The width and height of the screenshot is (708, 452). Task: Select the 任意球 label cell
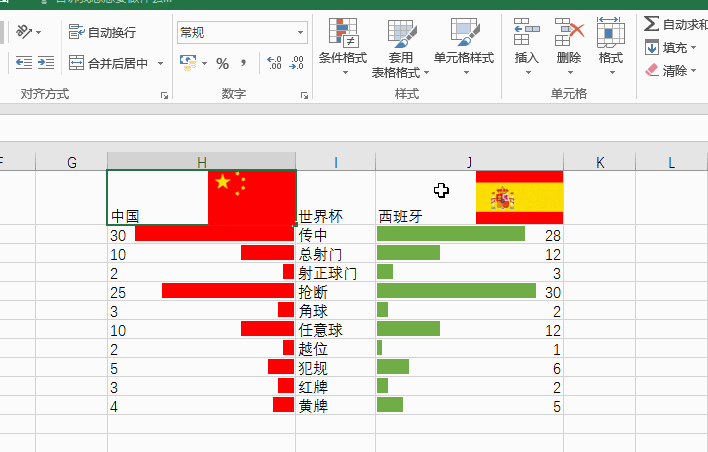335,330
